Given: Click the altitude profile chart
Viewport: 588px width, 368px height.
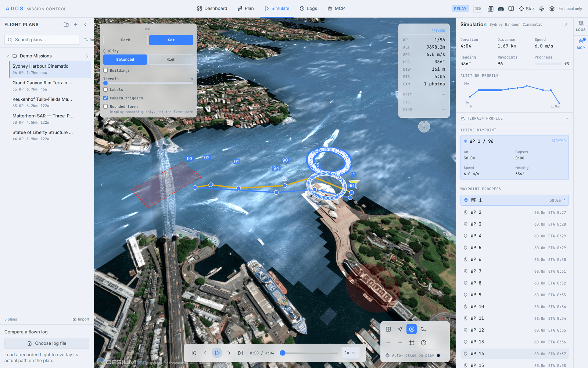Looking at the screenshot, I should (514, 95).
